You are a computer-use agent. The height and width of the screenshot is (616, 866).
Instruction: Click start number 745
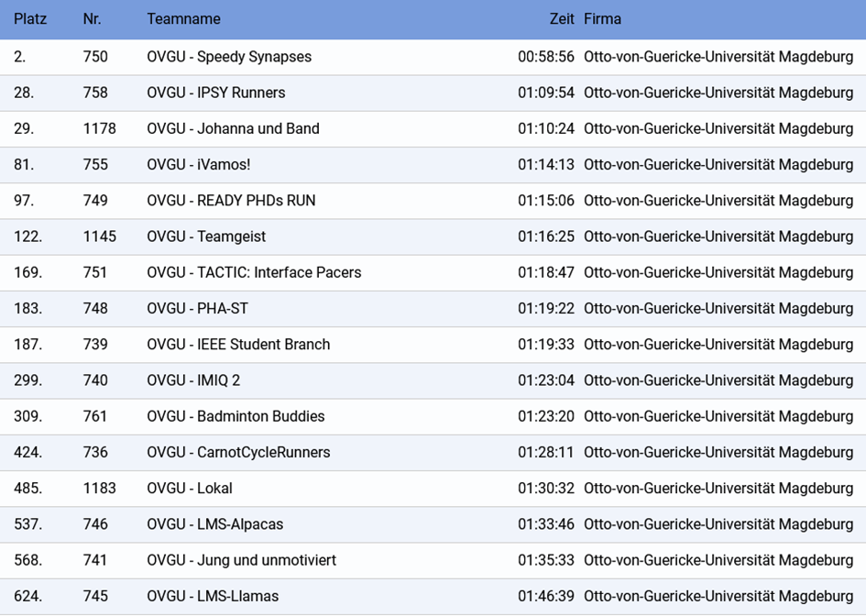(95, 596)
